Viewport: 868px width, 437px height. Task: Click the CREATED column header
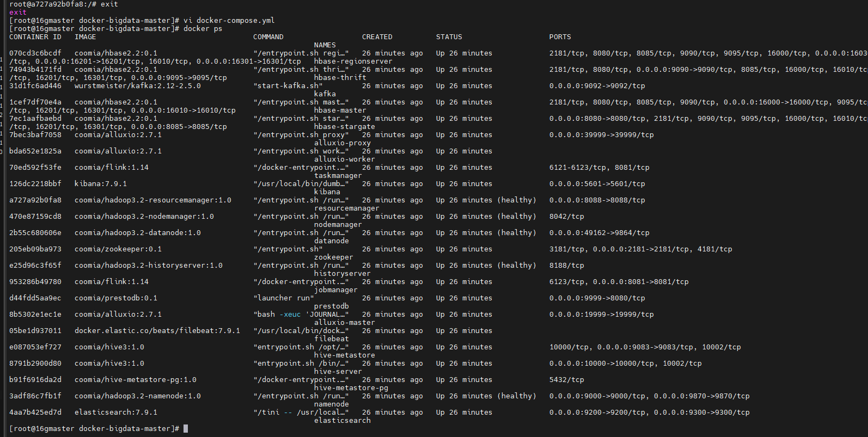[377, 37]
